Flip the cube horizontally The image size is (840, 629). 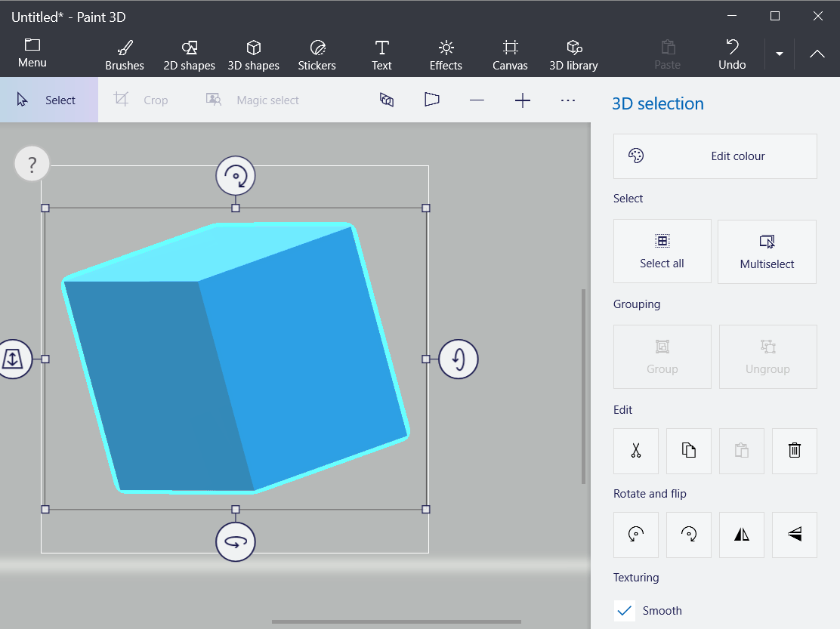pos(741,535)
